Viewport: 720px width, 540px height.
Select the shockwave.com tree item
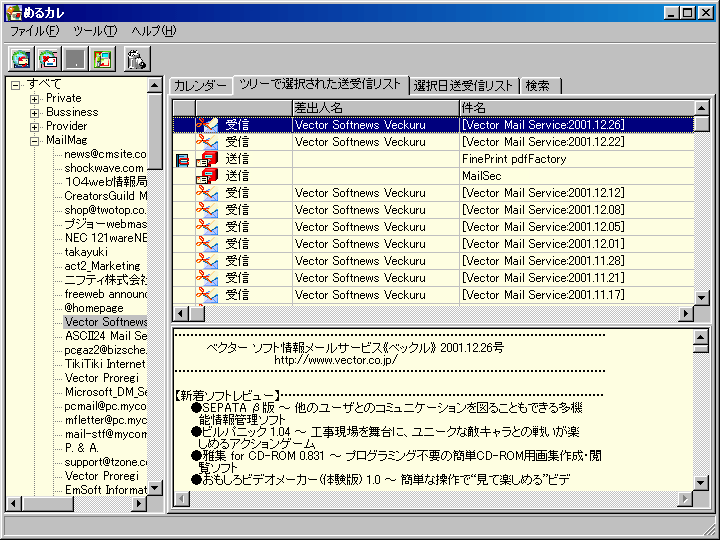104,168
